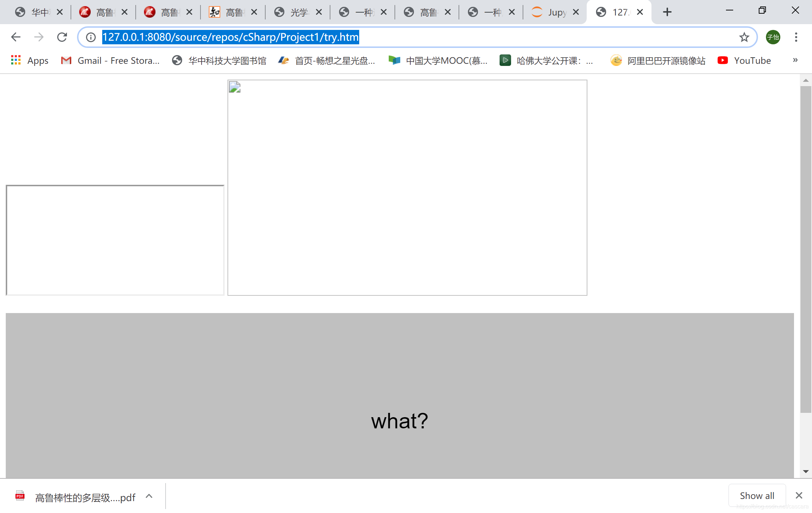
Task: Open the 中国大学MOOC bookmark
Action: [438, 61]
